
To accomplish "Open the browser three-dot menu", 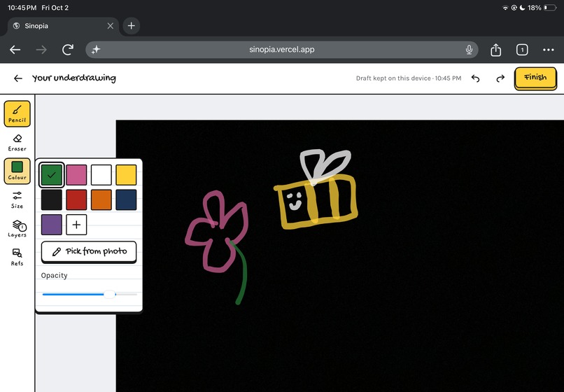I will 548,50.
